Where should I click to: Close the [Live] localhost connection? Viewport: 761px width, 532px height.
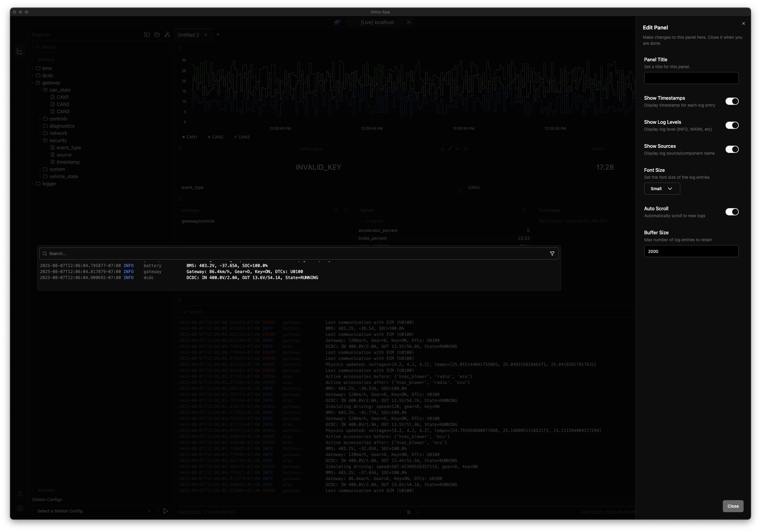click(409, 22)
